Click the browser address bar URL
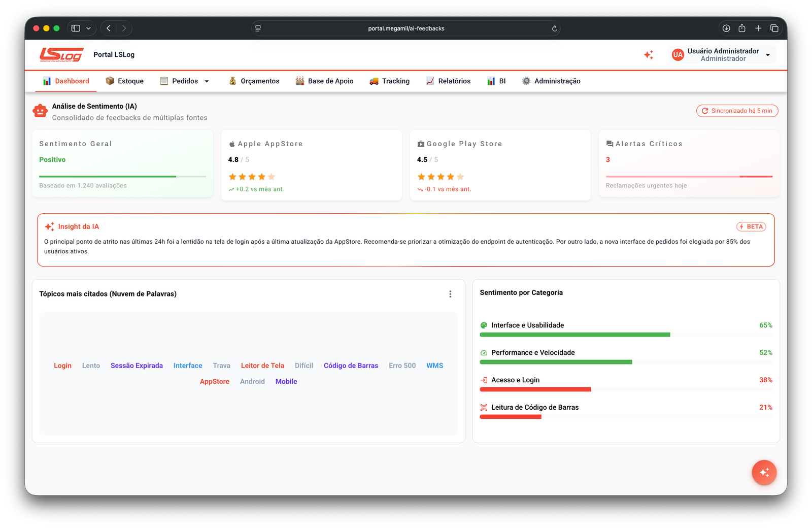The width and height of the screenshot is (812, 528). pyautogui.click(x=406, y=28)
